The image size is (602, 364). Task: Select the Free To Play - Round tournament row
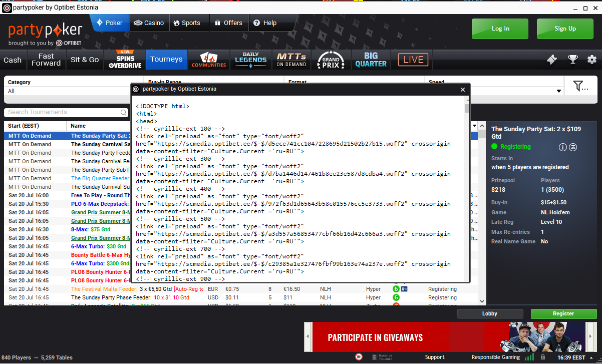tap(68, 195)
